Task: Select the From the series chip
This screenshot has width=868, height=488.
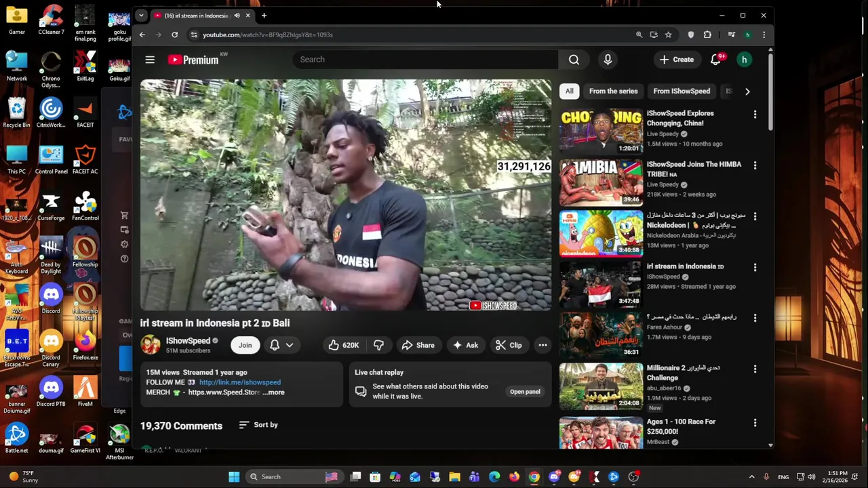Action: coord(613,91)
